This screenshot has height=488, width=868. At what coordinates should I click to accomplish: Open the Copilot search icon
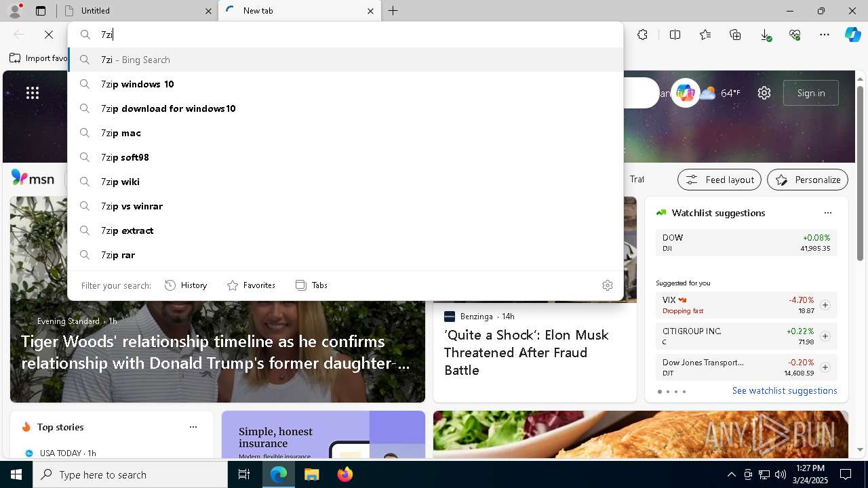(x=685, y=93)
